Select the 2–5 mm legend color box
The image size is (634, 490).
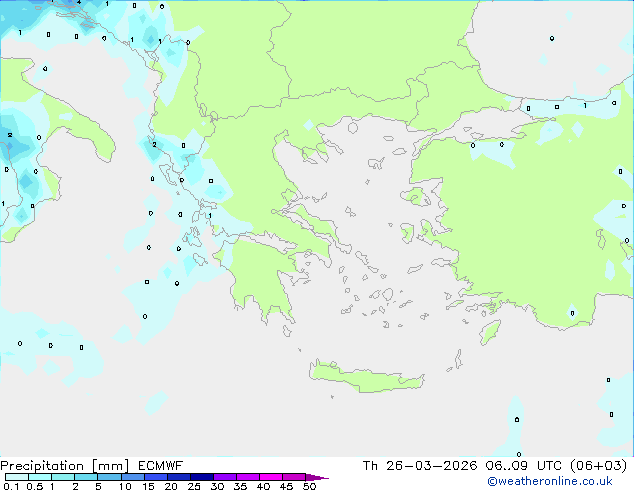click(x=86, y=477)
